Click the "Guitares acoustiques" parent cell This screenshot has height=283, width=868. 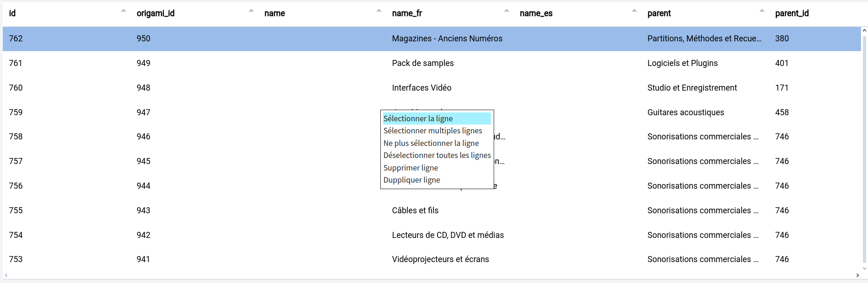tap(685, 112)
